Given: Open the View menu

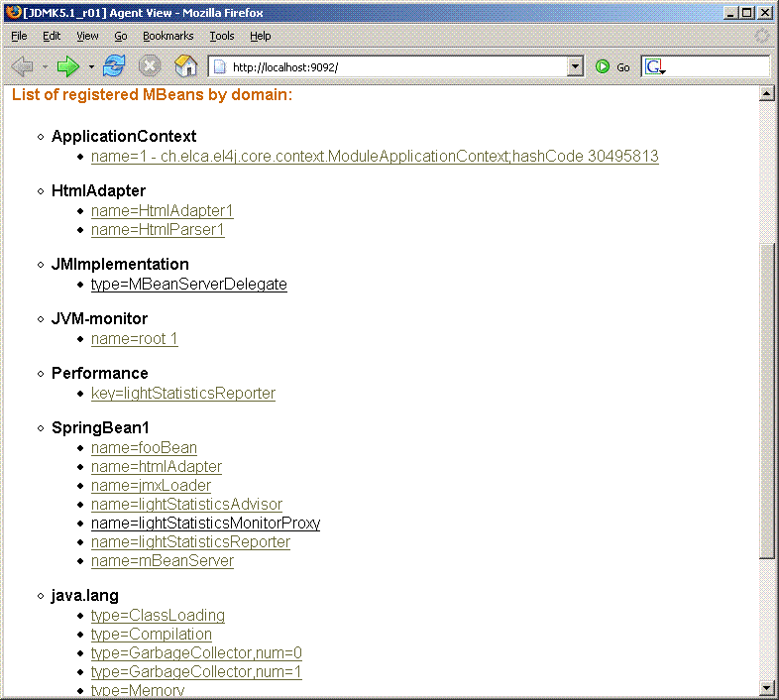Looking at the screenshot, I should point(87,36).
